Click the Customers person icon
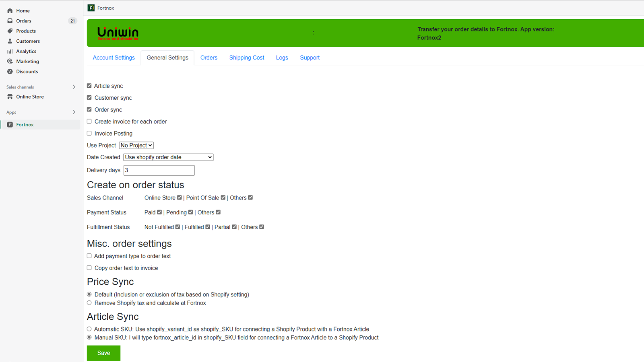644x362 pixels. 10,41
